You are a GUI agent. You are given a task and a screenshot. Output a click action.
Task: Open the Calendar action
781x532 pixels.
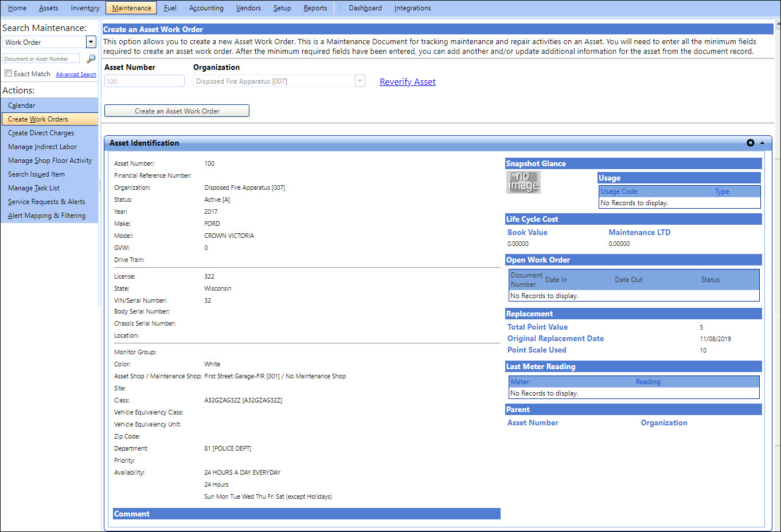click(49, 105)
